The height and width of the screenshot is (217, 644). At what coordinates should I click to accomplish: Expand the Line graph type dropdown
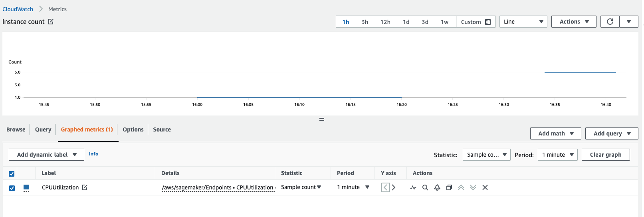(523, 22)
